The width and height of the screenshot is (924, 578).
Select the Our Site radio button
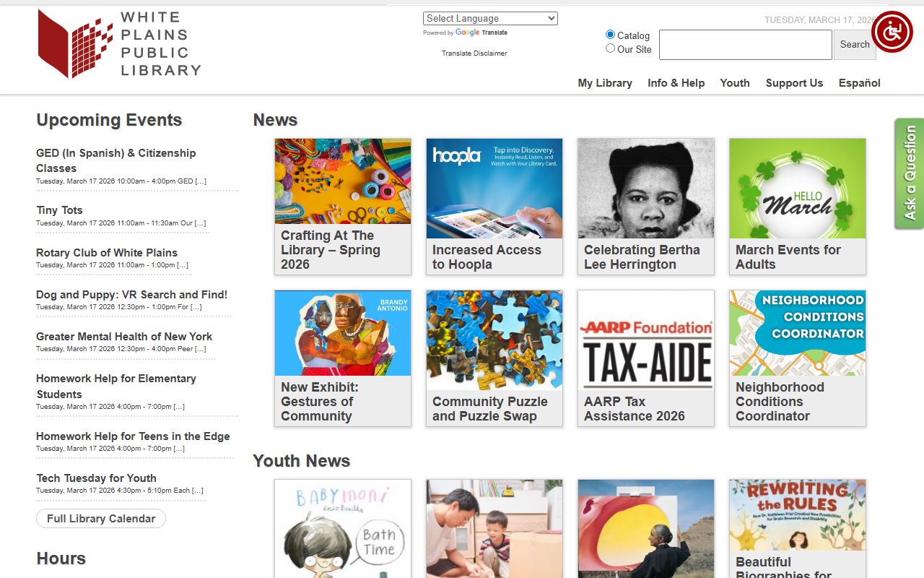[x=611, y=48]
